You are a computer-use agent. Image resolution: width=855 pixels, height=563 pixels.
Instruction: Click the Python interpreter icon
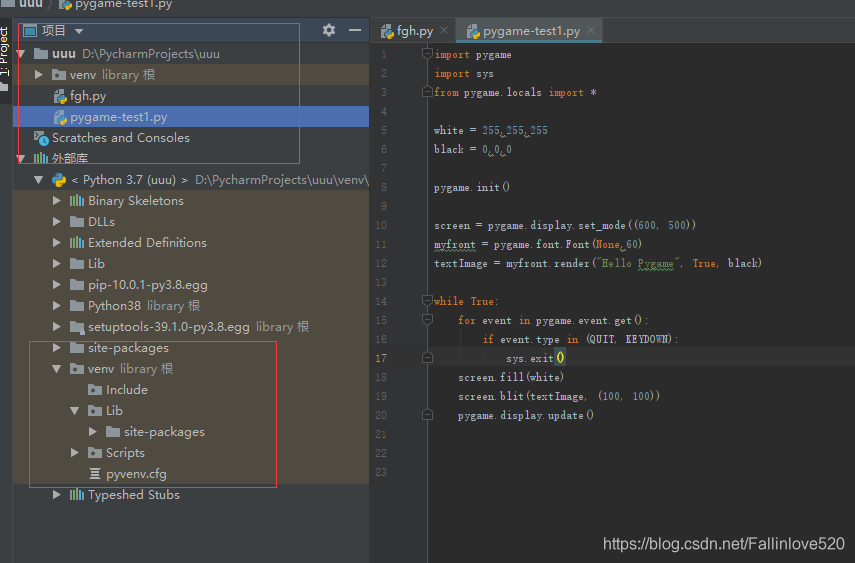pyautogui.click(x=59, y=179)
